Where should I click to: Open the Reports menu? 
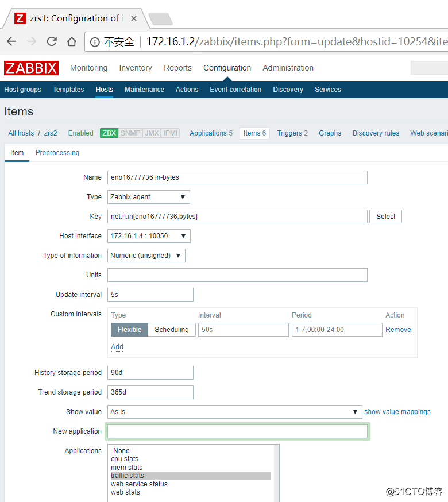[x=177, y=68]
